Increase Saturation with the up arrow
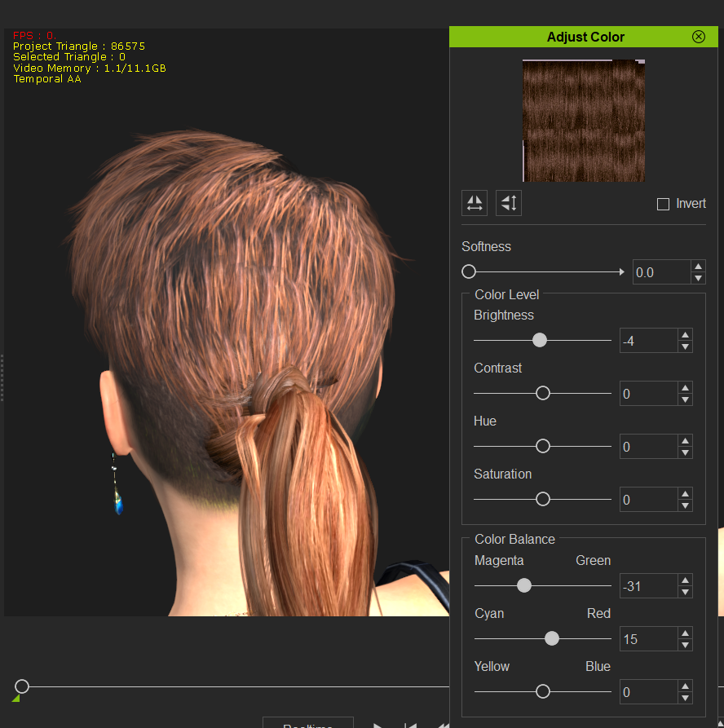Screen dimensions: 724x728 (685, 494)
